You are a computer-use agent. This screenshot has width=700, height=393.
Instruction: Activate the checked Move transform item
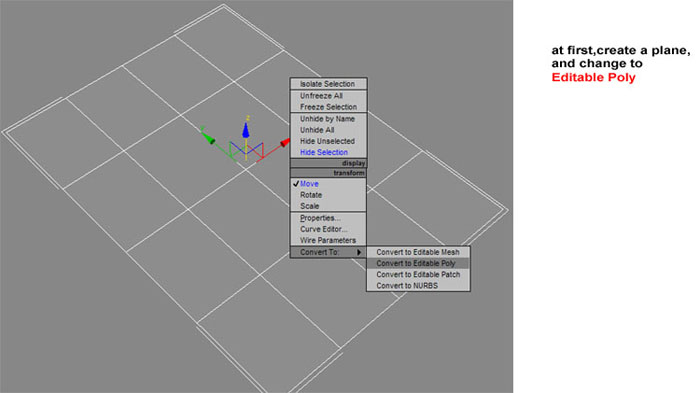(328, 184)
